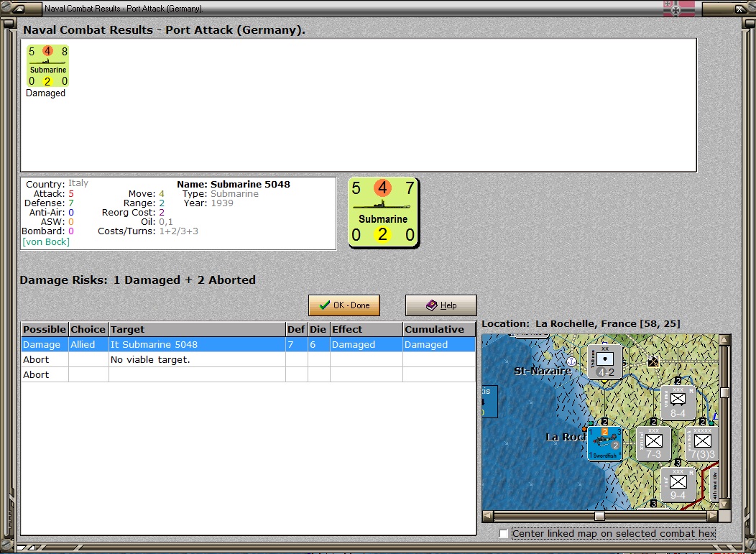Click the No viable target cell
Image resolution: width=756 pixels, height=554 pixels.
pos(197,360)
